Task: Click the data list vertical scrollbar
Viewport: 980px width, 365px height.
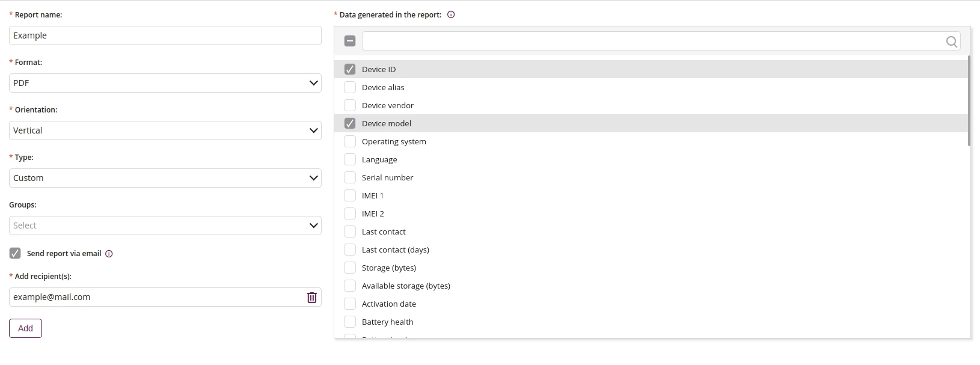Action: click(x=969, y=100)
